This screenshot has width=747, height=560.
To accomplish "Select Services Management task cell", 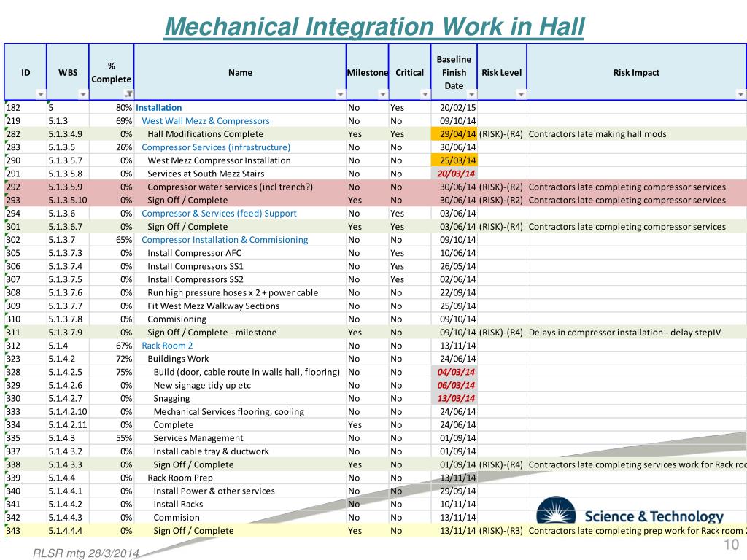I will coord(241,438).
